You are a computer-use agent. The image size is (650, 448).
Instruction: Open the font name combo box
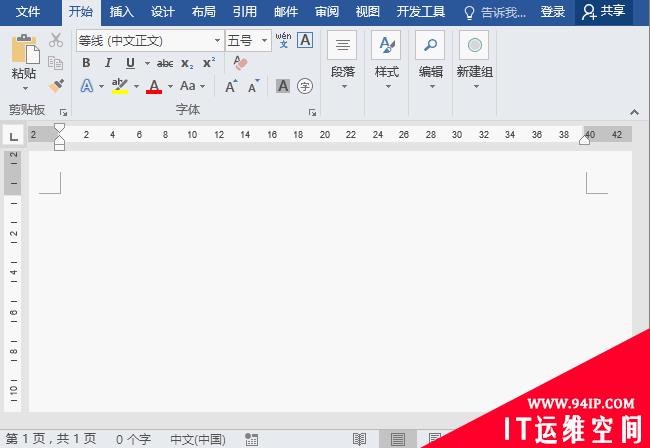click(x=150, y=41)
